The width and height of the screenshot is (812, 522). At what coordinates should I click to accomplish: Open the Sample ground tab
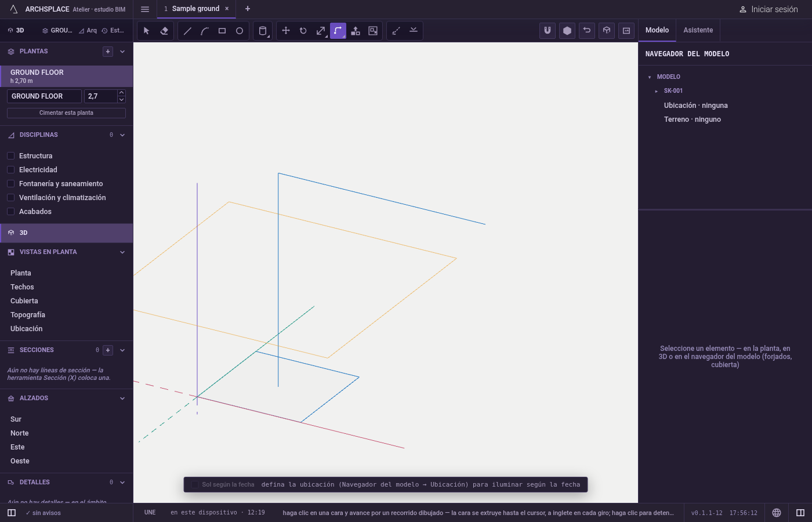tap(196, 9)
